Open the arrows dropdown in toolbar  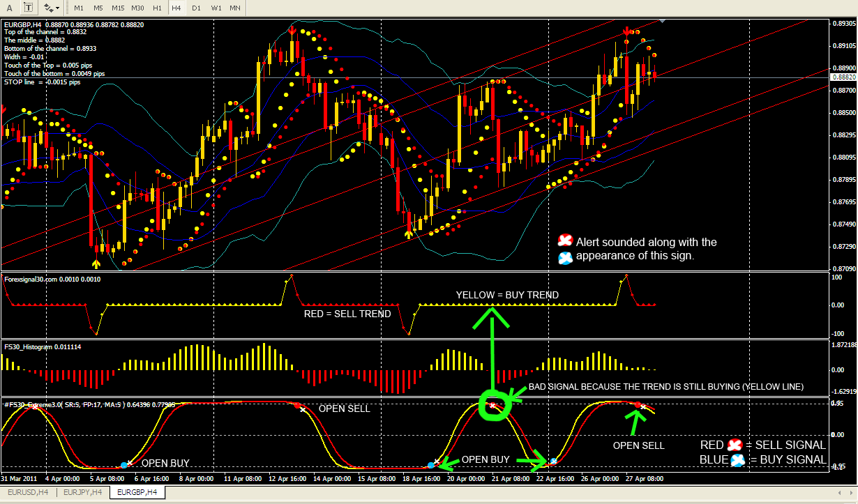[58, 8]
